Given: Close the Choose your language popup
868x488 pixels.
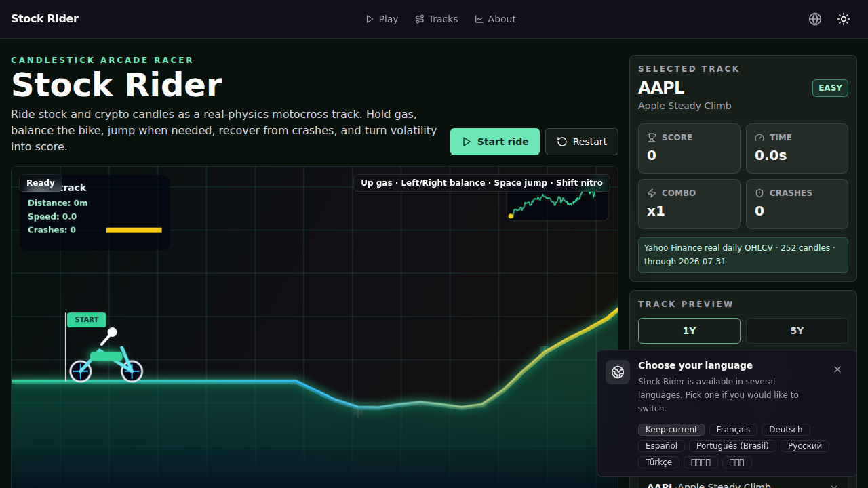Looking at the screenshot, I should pos(837,369).
